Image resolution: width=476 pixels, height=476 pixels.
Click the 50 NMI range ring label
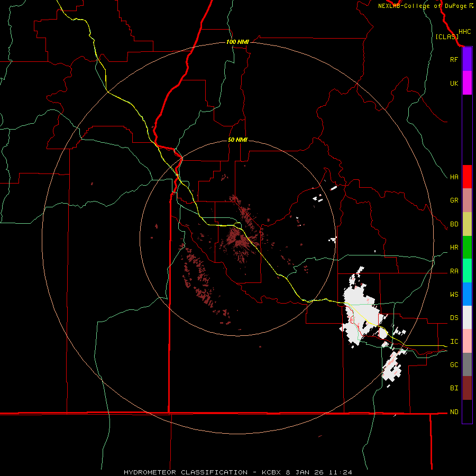[x=237, y=140]
